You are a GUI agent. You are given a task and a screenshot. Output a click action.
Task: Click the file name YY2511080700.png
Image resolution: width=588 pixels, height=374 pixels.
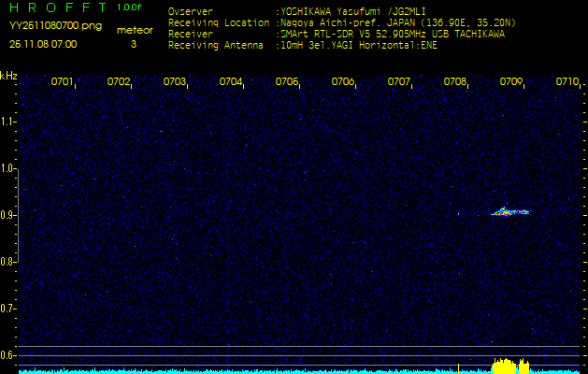[x=55, y=26]
